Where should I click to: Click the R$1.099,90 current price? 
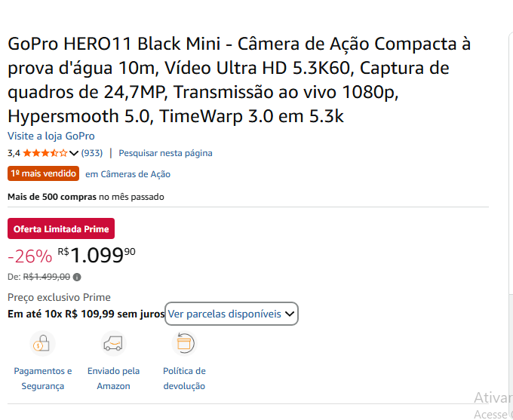(x=97, y=256)
